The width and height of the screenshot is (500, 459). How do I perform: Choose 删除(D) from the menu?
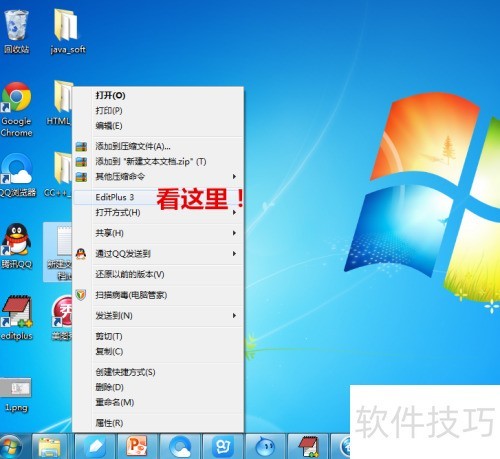pos(158,387)
